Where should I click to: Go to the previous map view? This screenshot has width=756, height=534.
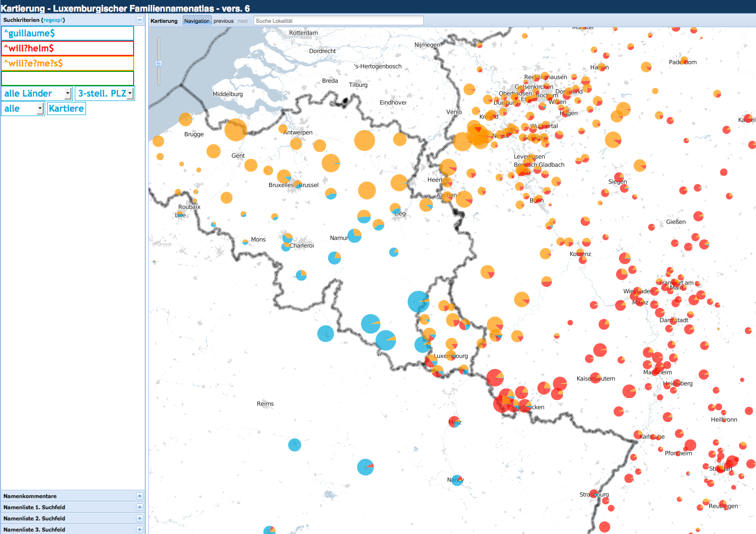(x=223, y=21)
